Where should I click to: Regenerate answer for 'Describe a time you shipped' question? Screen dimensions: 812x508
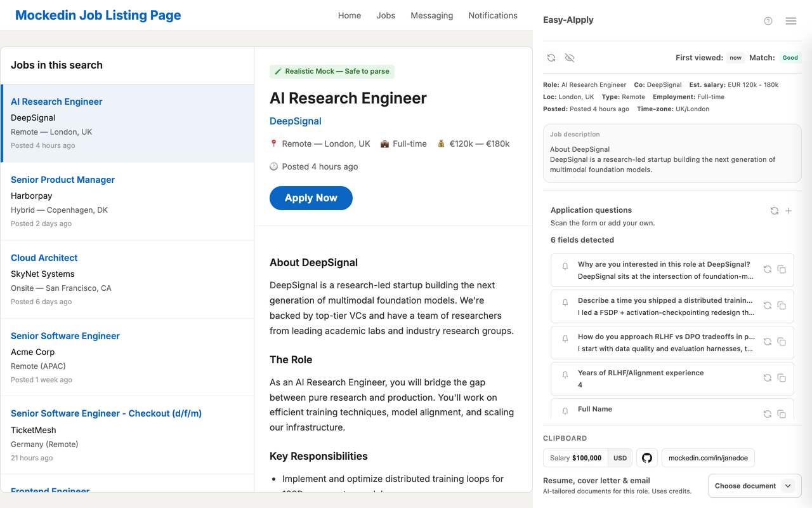(768, 305)
